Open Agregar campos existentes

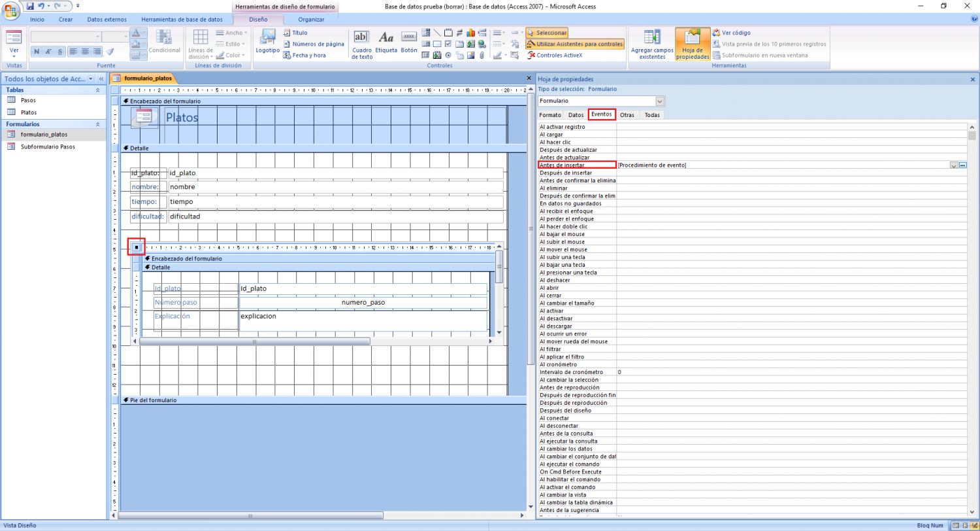point(651,44)
